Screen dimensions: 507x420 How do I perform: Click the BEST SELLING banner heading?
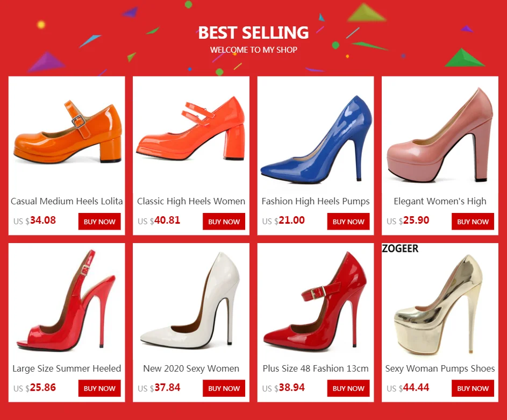tap(254, 33)
